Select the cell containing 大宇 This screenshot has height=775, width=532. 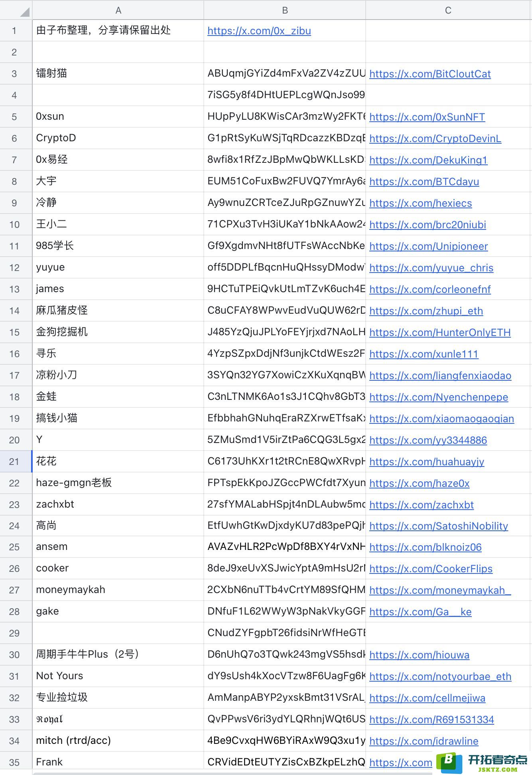pyautogui.click(x=118, y=181)
